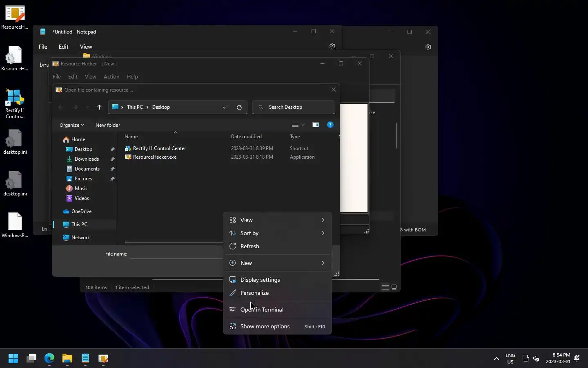Select Network in the navigation pane
The image size is (588, 368).
(80, 238)
